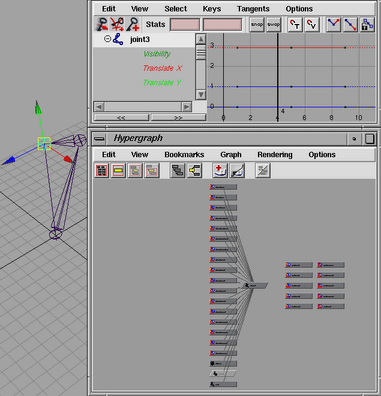Open the Tangents menu
381x396 pixels.
tap(253, 9)
